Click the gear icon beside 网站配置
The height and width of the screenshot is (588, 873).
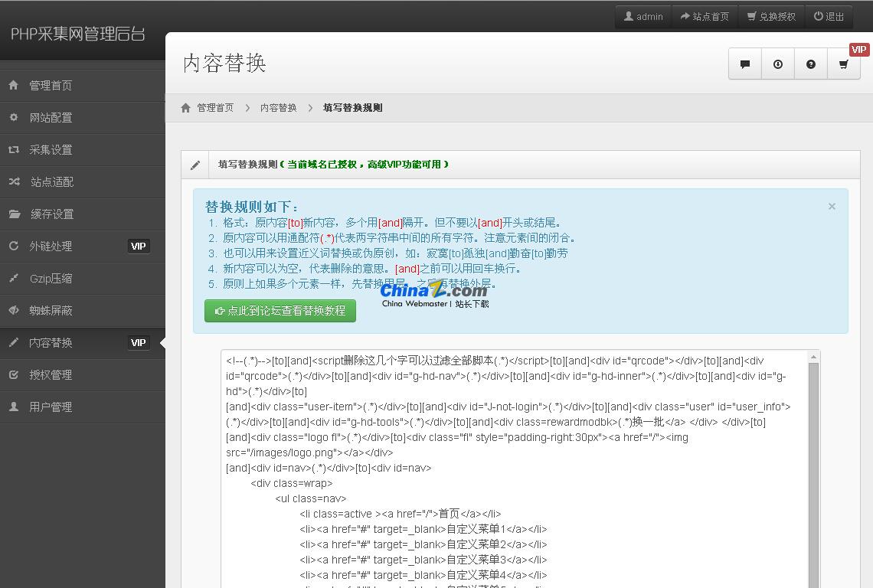[x=14, y=117]
